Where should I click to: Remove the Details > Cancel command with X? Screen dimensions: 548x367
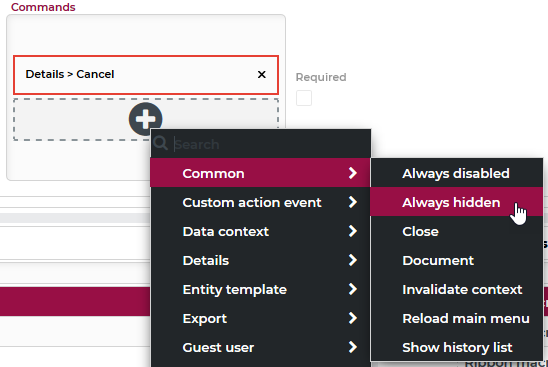tap(261, 74)
